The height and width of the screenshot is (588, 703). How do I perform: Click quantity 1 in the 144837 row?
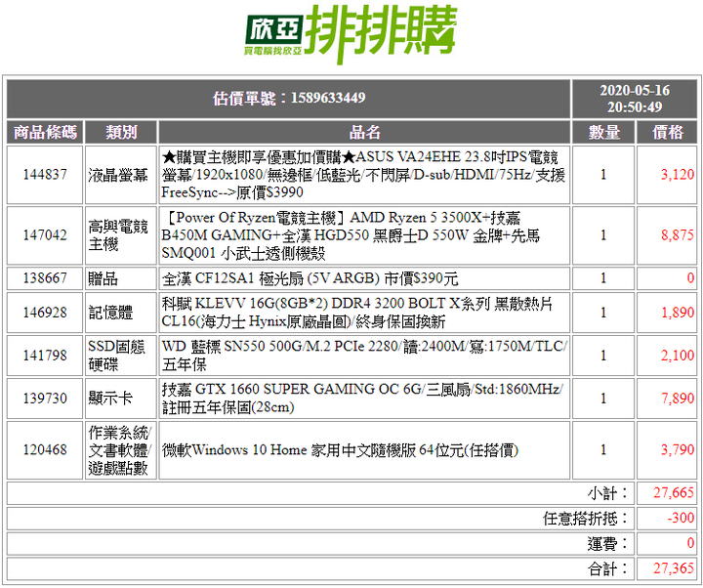coord(603,175)
